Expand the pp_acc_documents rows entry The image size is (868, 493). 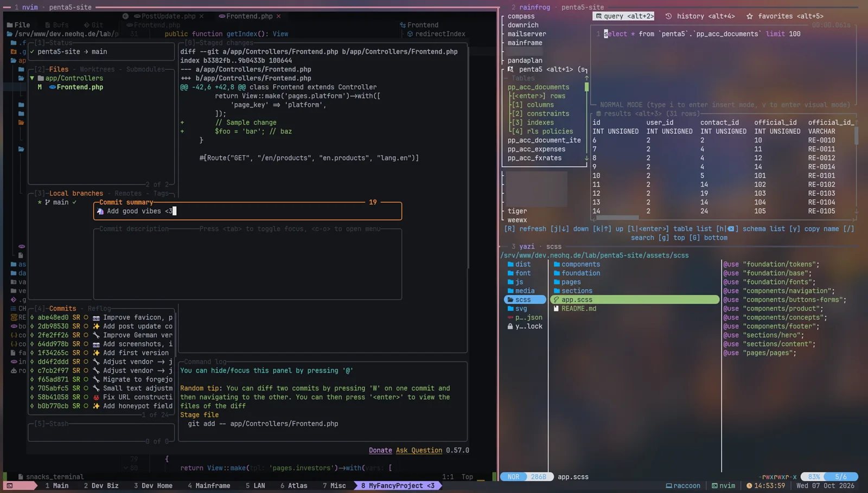(539, 96)
